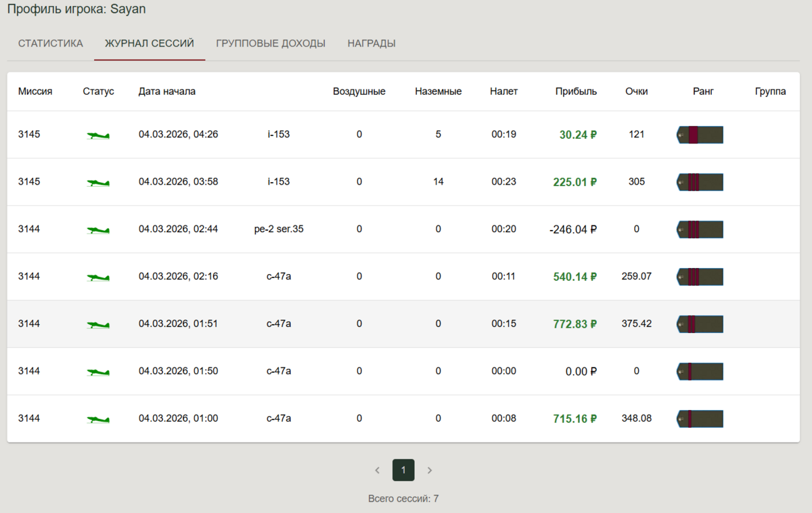Open the Награды tab

pyautogui.click(x=371, y=43)
